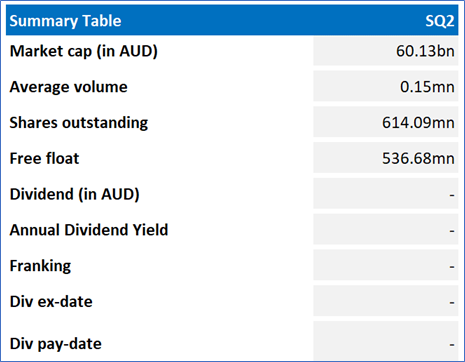This screenshot has width=465, height=362.
Task: Click the Dividend (in AUD) label
Action: point(75,194)
